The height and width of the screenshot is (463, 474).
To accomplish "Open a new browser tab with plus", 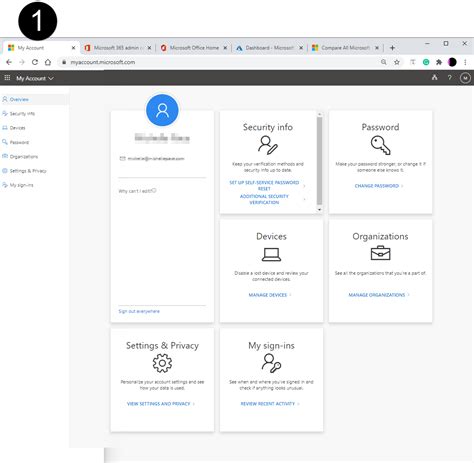I will 392,48.
